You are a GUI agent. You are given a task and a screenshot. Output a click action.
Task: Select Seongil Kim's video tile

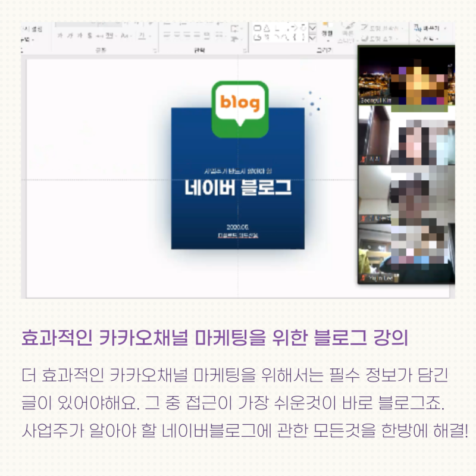pos(406,75)
